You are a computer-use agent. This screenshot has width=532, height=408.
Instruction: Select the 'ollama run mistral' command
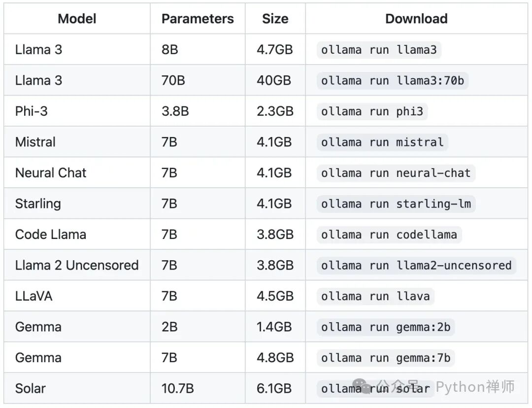point(382,142)
